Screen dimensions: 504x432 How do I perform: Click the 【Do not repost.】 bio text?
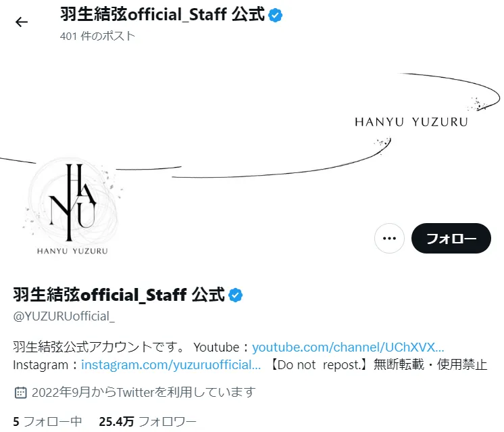point(318,365)
